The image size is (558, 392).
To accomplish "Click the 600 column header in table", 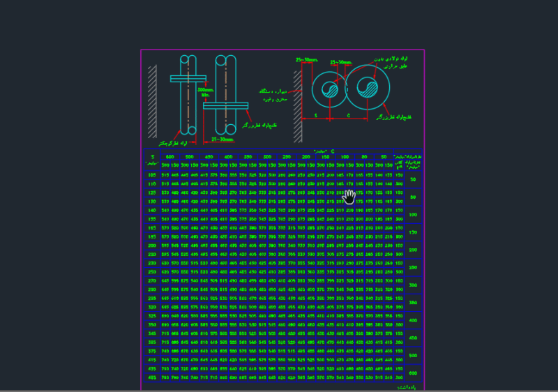I will 169,157.
